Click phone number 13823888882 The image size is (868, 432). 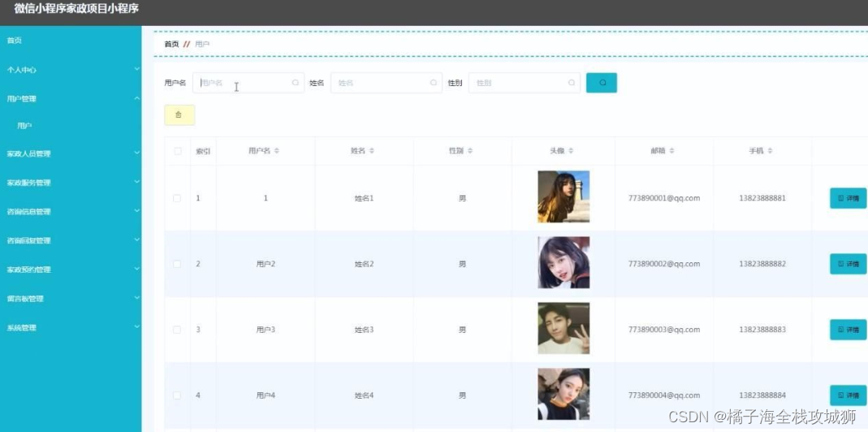click(x=762, y=264)
